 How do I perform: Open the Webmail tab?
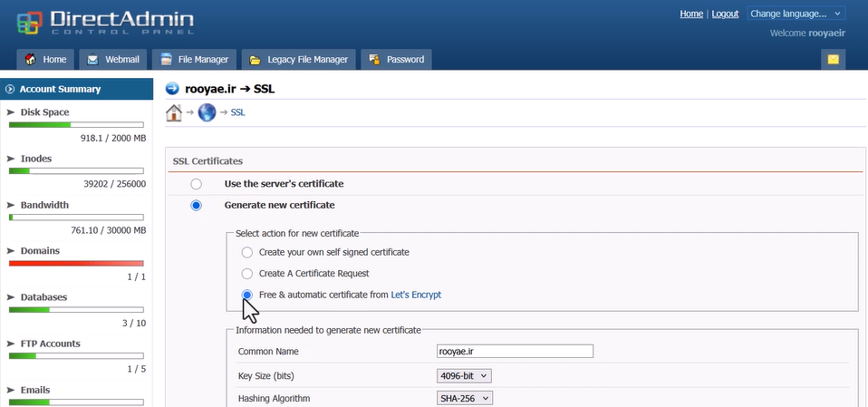pyautogui.click(x=113, y=60)
